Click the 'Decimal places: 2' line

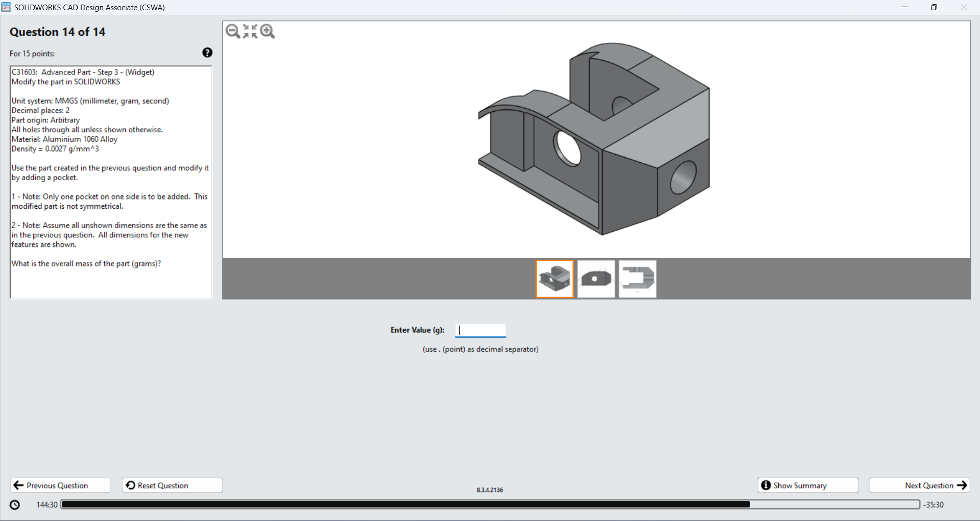click(40, 110)
